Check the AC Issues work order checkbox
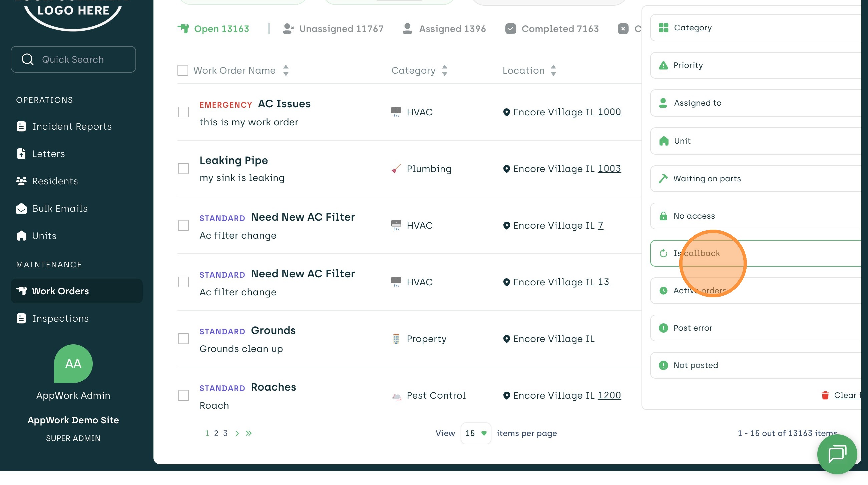Screen dimensions: 868x485 183,112
